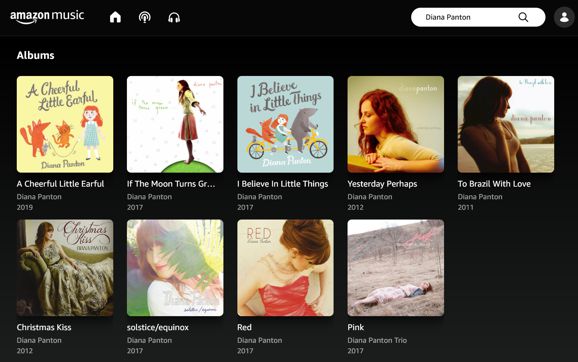Viewport: 578px width, 362px height.
Task: Click the title If The Moon Turns Gr...
Action: [x=171, y=184]
